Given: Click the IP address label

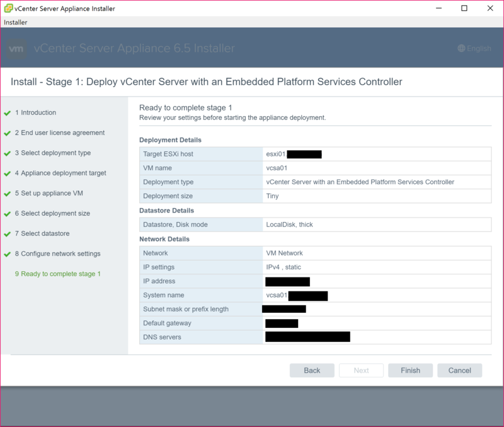Looking at the screenshot, I should (x=159, y=281).
